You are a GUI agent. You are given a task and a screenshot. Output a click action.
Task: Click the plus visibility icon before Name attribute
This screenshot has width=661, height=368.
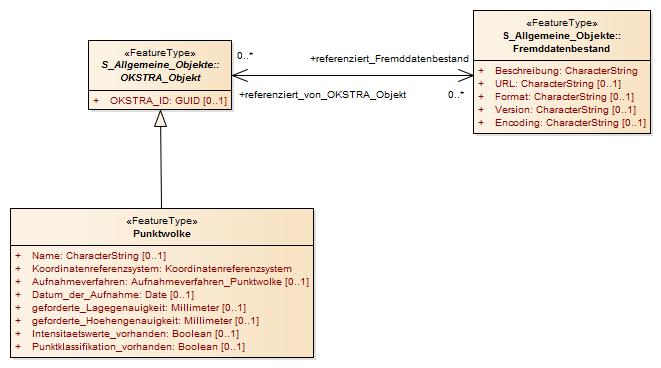point(18,256)
